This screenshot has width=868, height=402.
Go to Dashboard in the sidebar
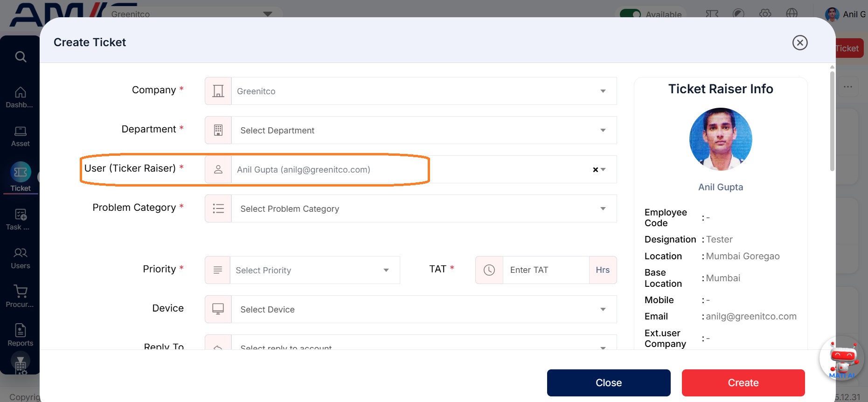20,97
